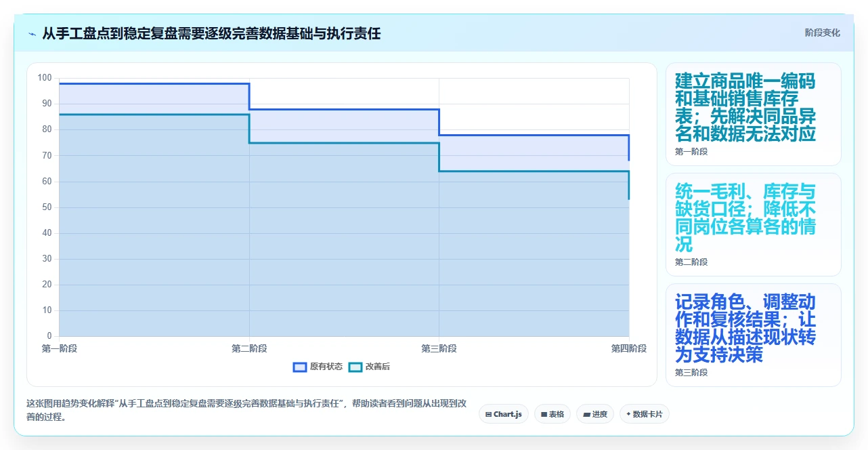Viewport: 868px width, 450px height.
Task: Click the 原有状态 legend color box
Action: [300, 367]
